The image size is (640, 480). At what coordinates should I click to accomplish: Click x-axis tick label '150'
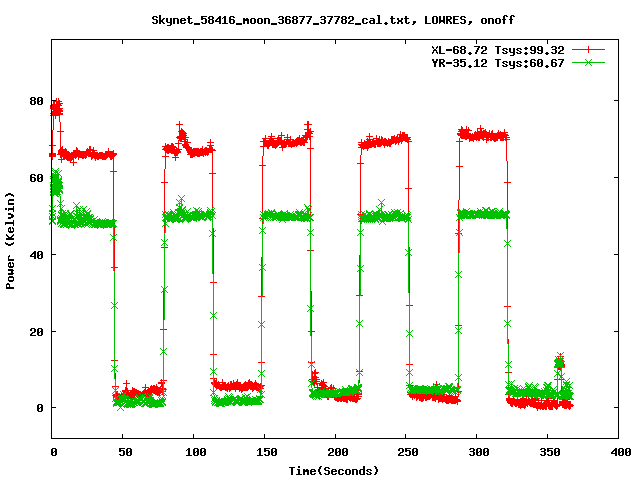point(267,452)
